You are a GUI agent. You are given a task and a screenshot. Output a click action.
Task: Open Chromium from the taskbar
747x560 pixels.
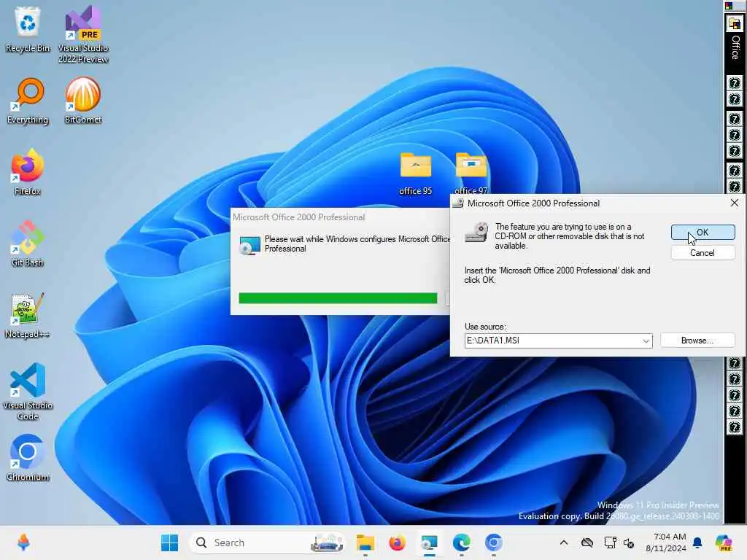point(494,542)
